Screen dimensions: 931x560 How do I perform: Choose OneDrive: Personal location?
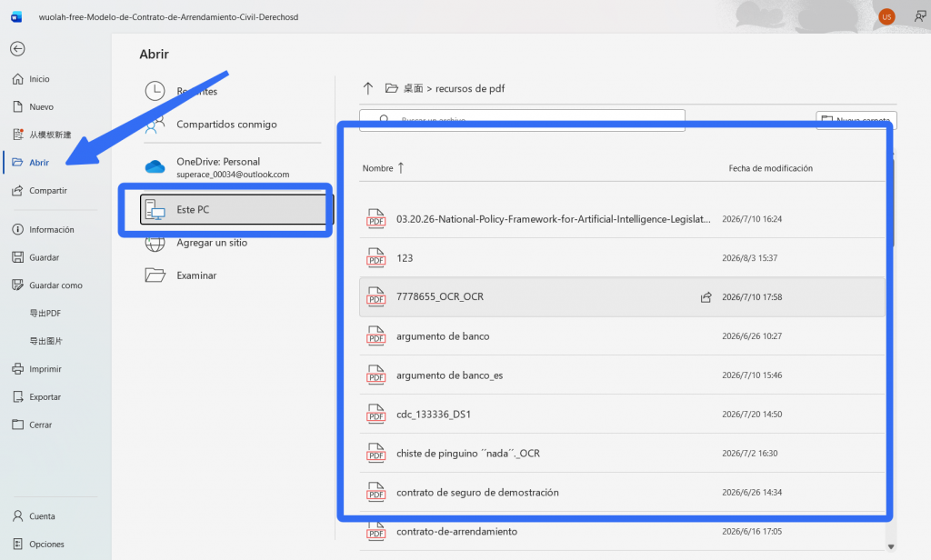pyautogui.click(x=232, y=167)
